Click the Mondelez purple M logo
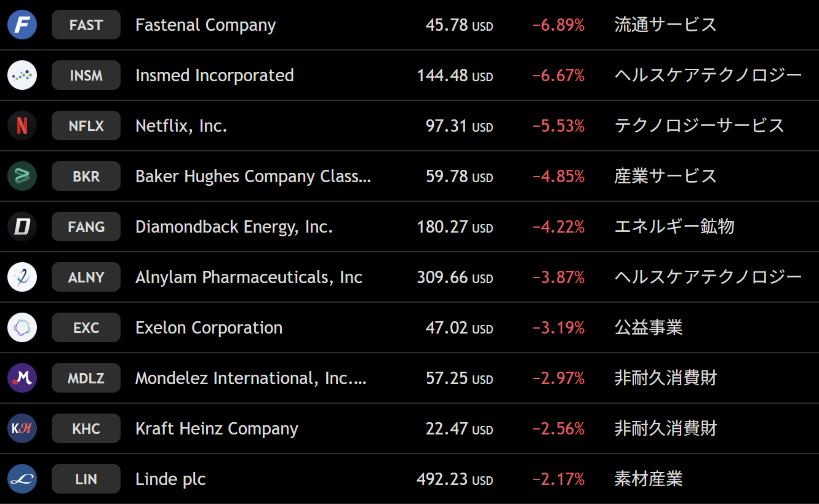The width and height of the screenshot is (819, 504). (x=22, y=378)
